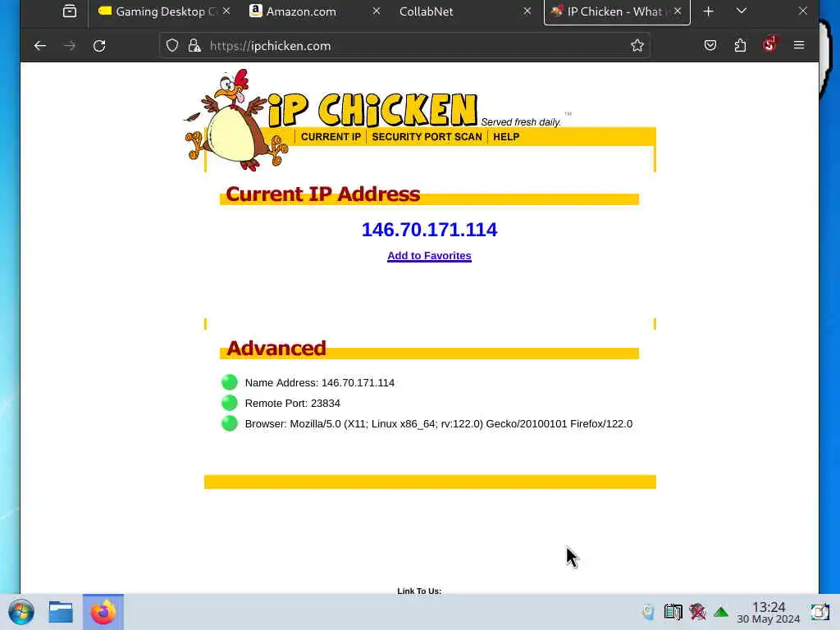
Task: Click the Add to Favorites link
Action: click(429, 256)
